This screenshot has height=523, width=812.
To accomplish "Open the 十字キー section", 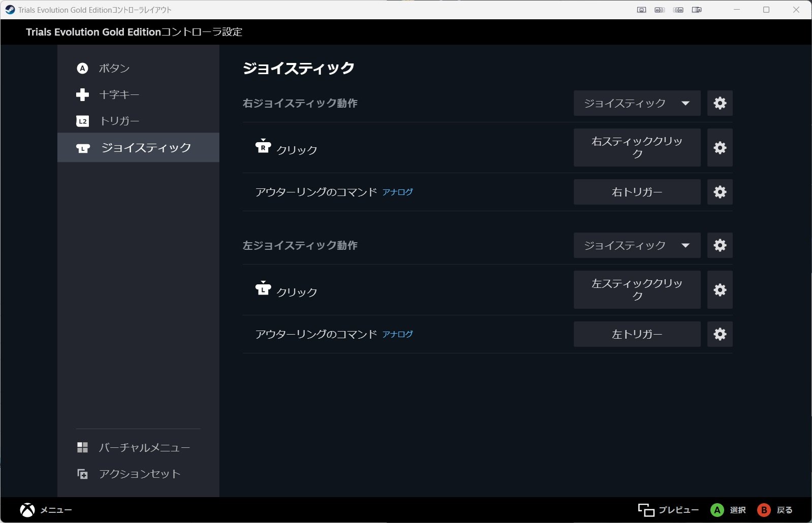I will [x=138, y=94].
